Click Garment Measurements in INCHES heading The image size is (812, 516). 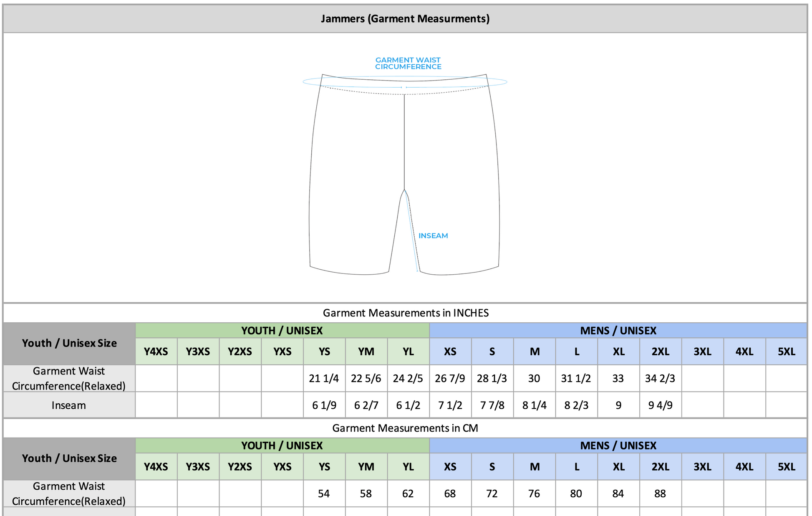pos(406,313)
